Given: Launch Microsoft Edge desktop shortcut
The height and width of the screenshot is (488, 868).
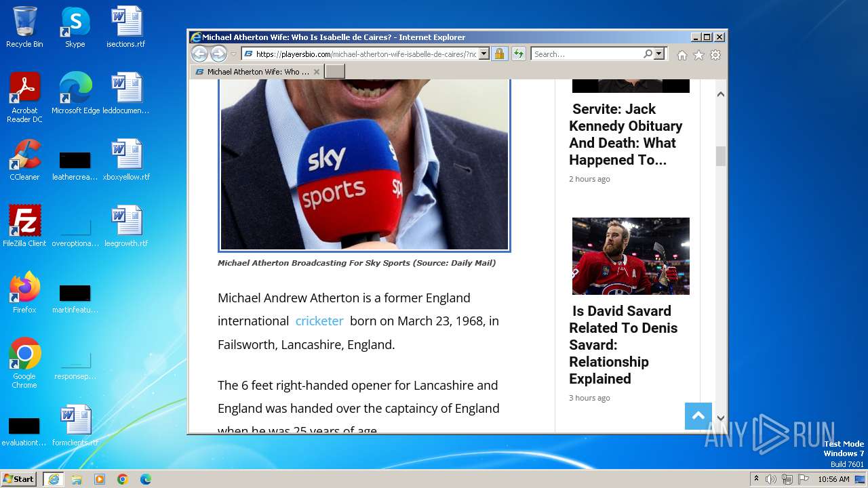Looking at the screenshot, I should (75, 94).
